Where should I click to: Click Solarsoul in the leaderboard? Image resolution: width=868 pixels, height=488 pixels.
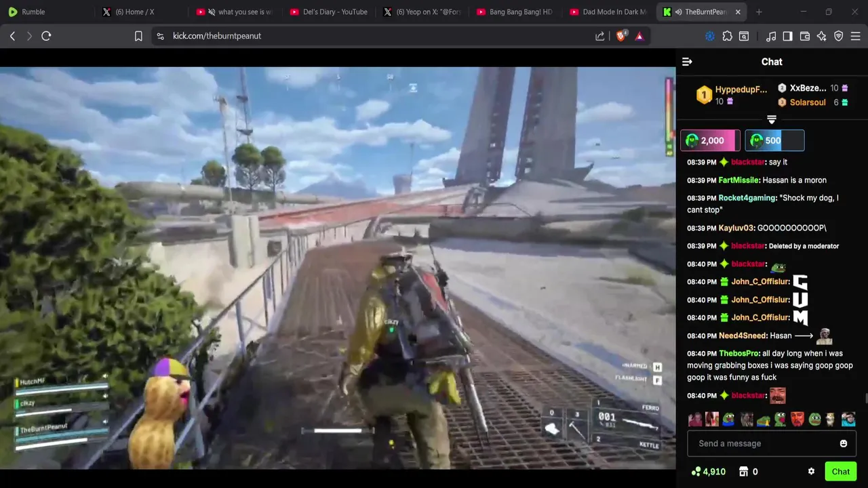808,102
